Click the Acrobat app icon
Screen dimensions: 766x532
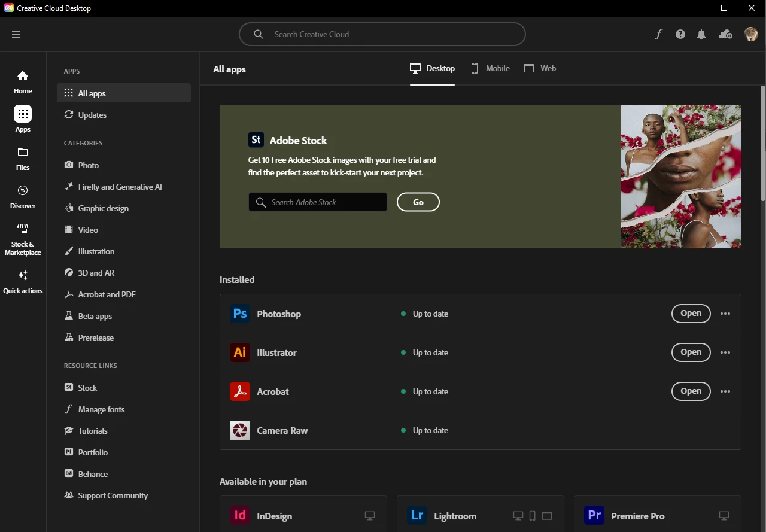240,391
